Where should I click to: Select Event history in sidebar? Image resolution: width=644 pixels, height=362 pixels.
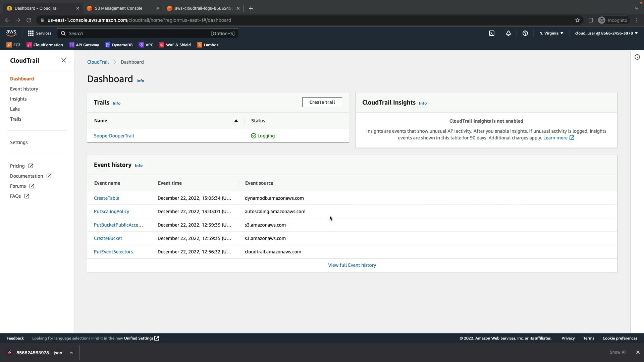(x=24, y=89)
